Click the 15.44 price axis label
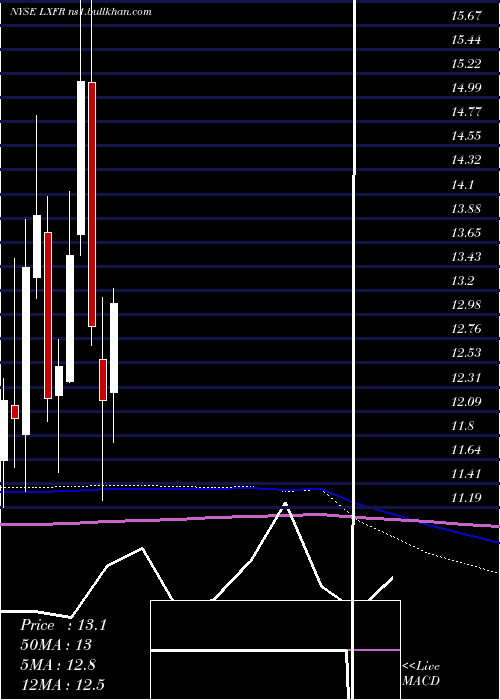This screenshot has height=700, width=500. point(466,40)
